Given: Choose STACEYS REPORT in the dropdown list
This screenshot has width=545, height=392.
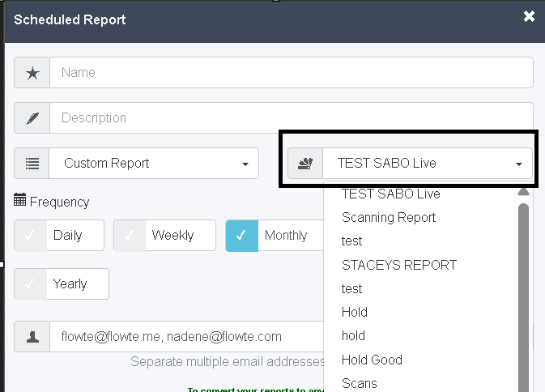Looking at the screenshot, I should click(x=398, y=265).
